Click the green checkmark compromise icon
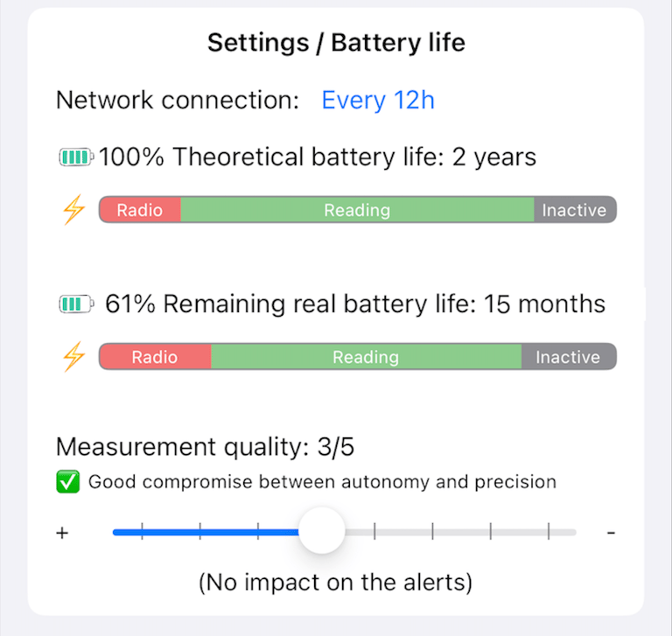 pyautogui.click(x=68, y=482)
